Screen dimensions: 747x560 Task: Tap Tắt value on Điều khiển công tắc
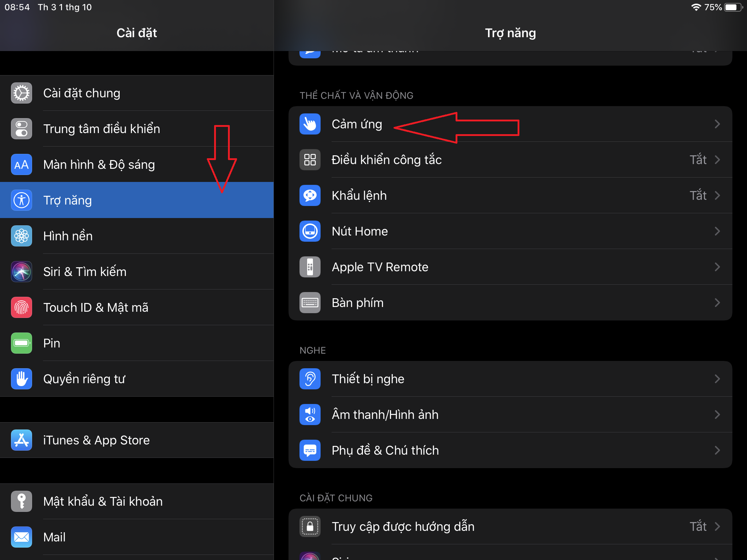[698, 160]
